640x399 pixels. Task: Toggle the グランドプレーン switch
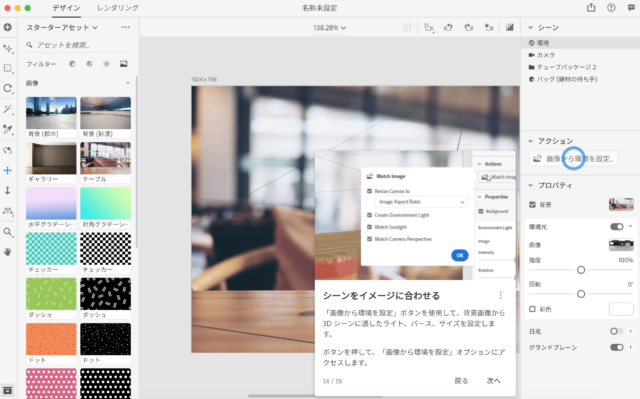click(617, 347)
